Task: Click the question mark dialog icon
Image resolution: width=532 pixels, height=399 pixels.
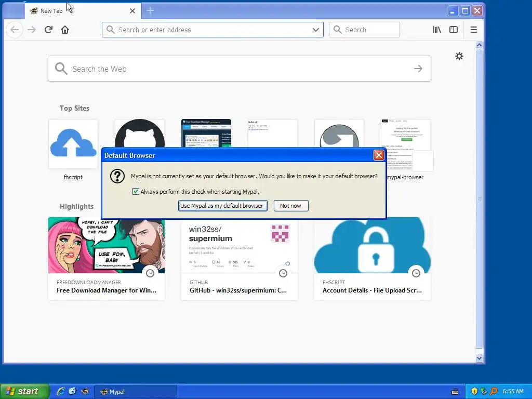Action: (117, 177)
